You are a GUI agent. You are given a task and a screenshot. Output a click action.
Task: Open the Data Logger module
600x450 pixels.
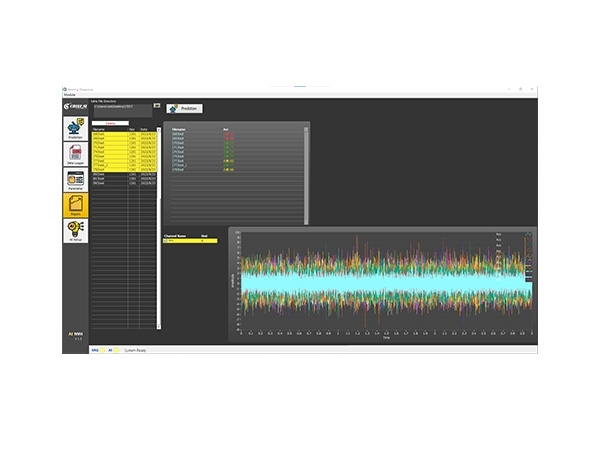coord(75,154)
